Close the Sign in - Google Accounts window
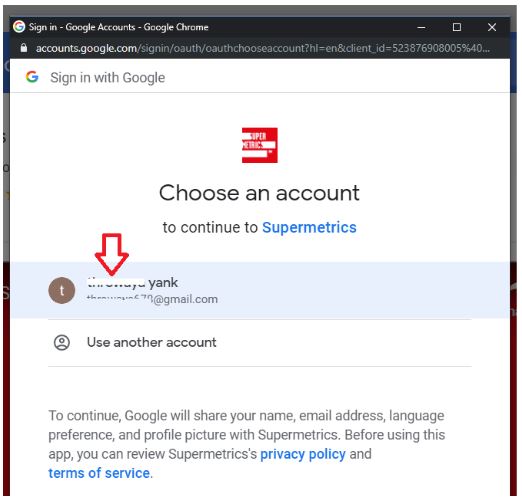Screen dimensions: 522x498 coord(492,27)
